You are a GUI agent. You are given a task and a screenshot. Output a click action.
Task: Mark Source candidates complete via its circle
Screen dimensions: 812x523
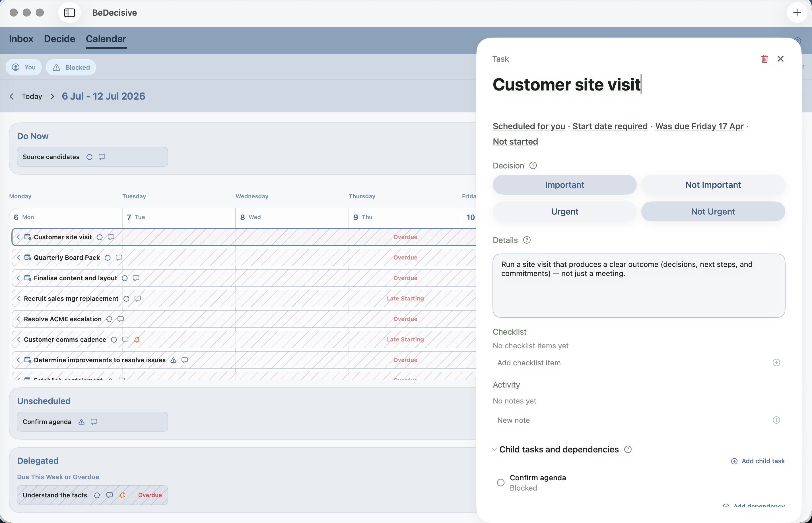(89, 157)
